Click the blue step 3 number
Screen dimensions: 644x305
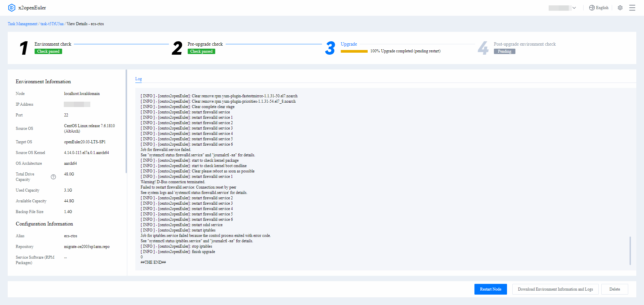click(330, 48)
